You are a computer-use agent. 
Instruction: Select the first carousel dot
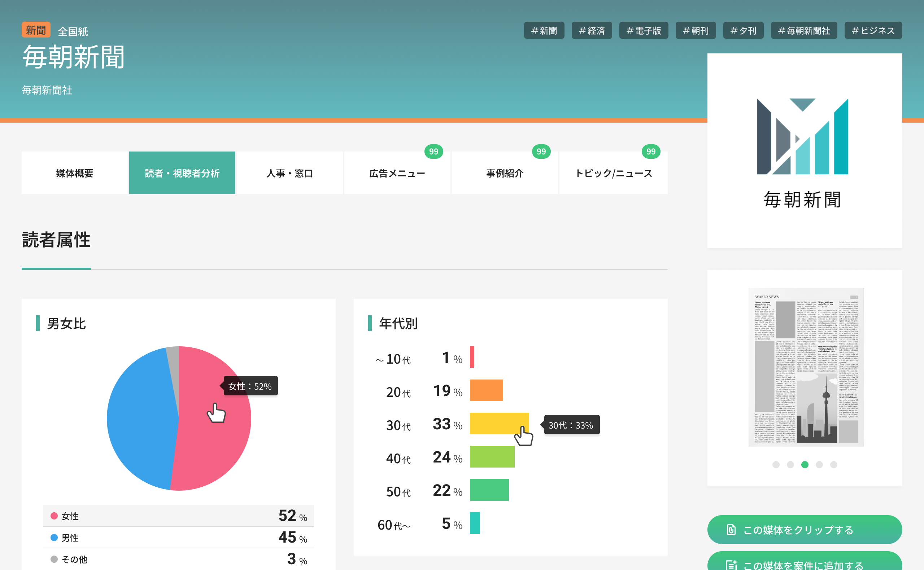pos(775,464)
